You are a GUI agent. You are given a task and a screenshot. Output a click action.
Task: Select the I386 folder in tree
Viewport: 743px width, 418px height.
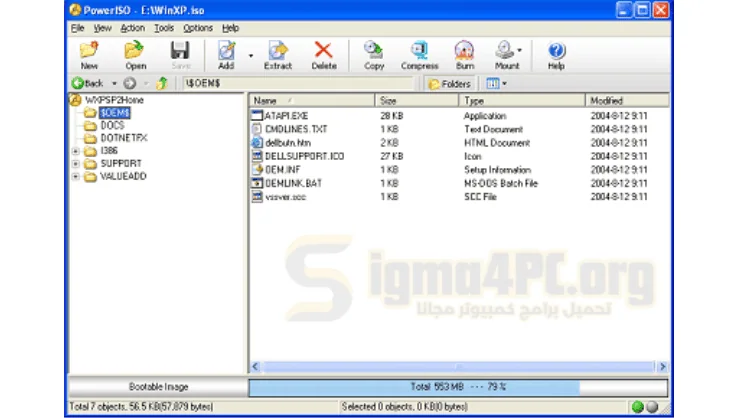(x=109, y=151)
